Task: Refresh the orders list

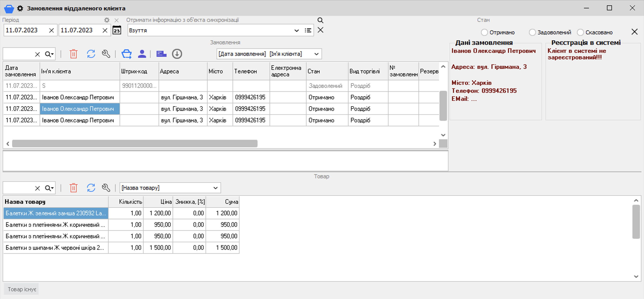Action: [91, 54]
